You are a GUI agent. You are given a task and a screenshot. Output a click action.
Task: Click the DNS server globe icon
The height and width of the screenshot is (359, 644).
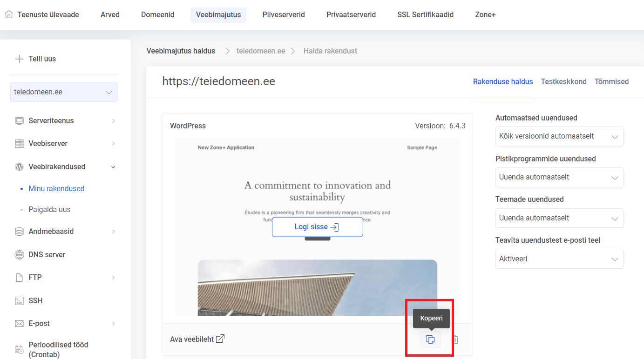(19, 255)
